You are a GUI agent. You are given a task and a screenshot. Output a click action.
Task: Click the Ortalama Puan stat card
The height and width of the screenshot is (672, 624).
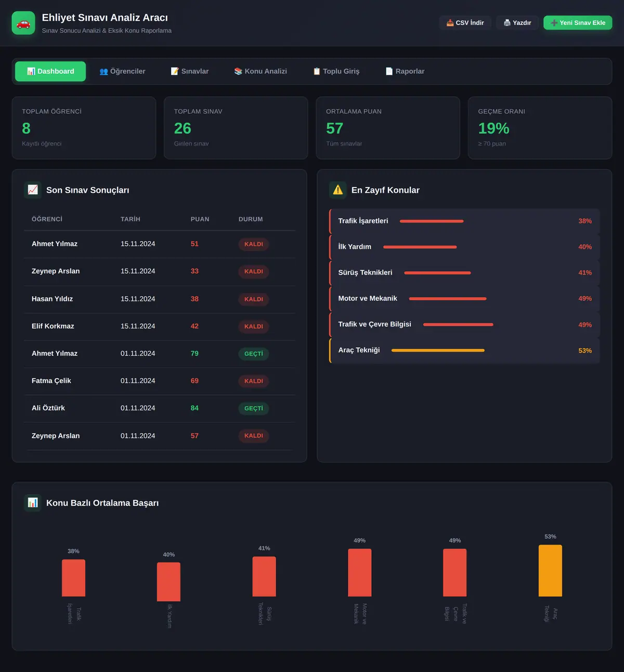[388, 128]
